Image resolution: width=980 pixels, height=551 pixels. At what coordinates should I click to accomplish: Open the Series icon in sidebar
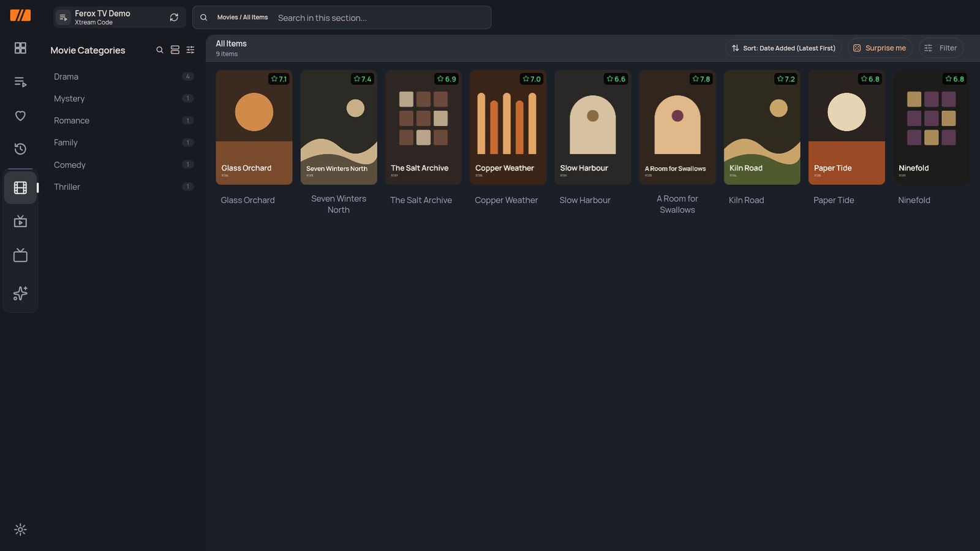20,221
